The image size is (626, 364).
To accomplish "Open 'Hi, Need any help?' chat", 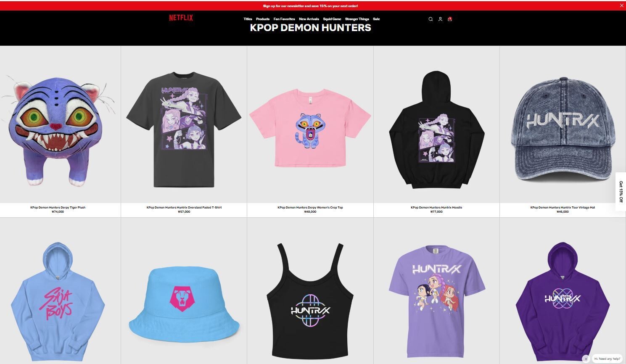I will tap(607, 359).
